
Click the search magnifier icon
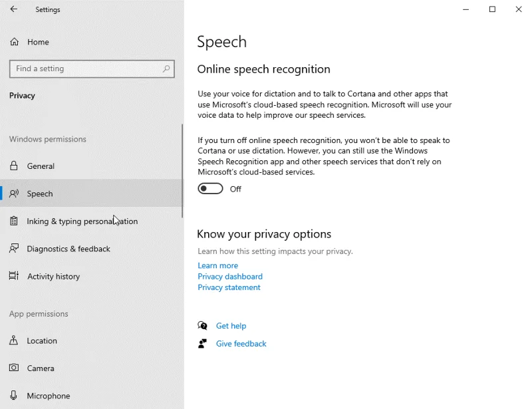[x=166, y=68]
